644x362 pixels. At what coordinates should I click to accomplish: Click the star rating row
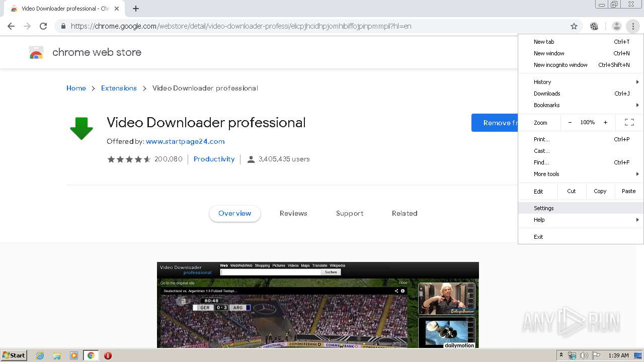point(129,159)
